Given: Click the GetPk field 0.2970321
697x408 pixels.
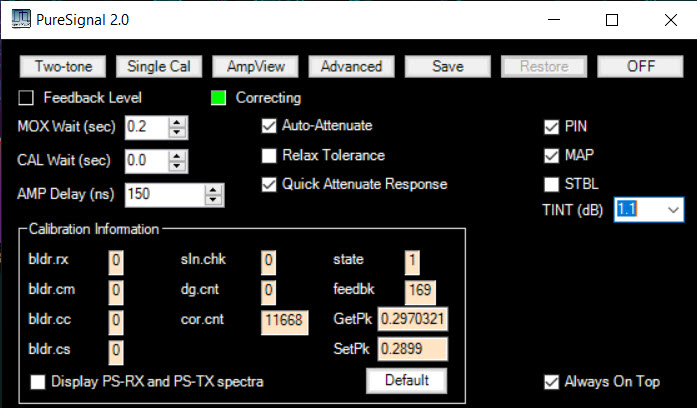Looking at the screenshot, I should (x=413, y=319).
